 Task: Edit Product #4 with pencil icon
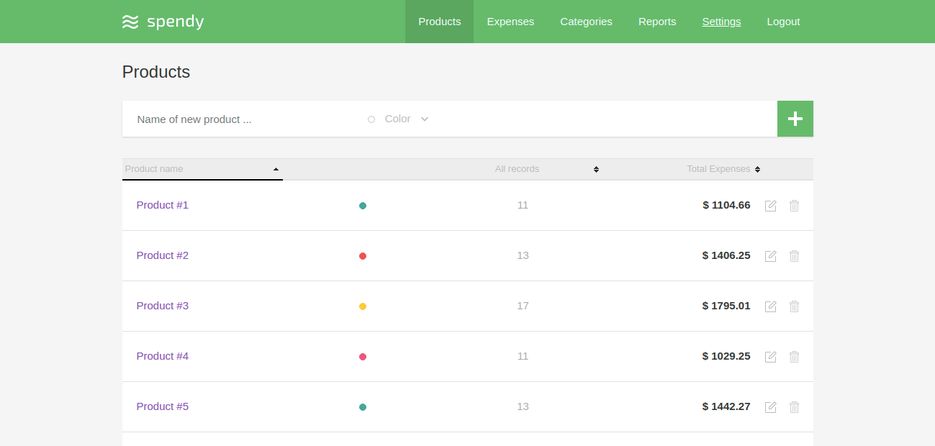pyautogui.click(x=770, y=357)
